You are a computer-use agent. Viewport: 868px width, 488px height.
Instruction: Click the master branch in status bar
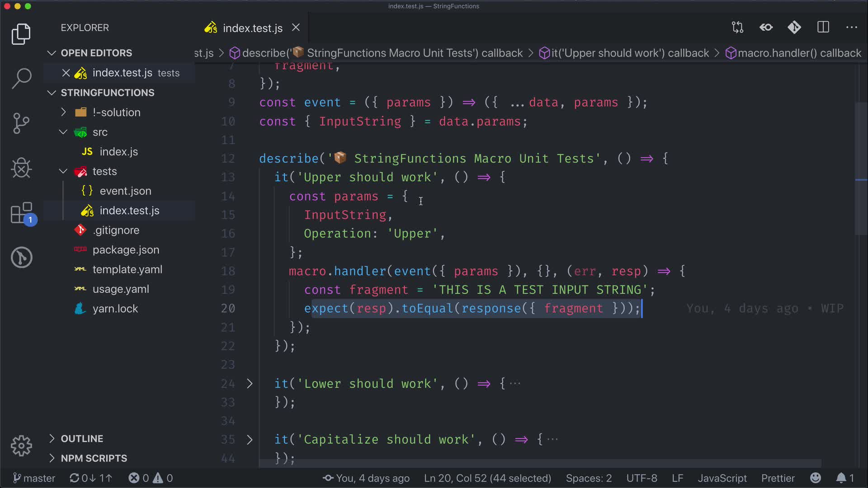click(34, 478)
